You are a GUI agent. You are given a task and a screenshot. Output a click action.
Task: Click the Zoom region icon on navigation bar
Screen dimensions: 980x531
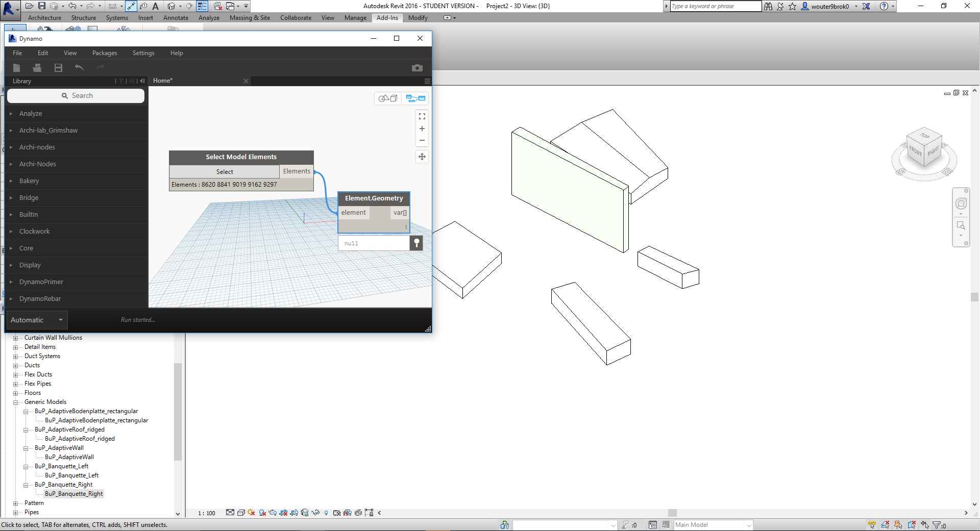(961, 225)
